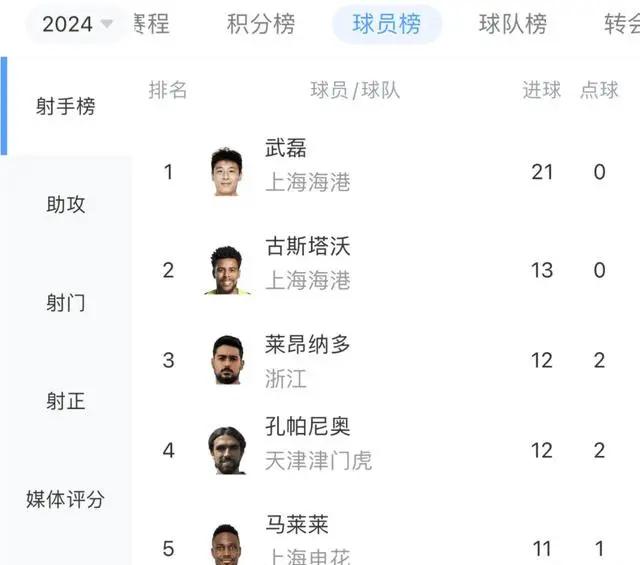The width and height of the screenshot is (640, 565).
Task: Click 马莱莱's player avatar
Action: point(227,544)
